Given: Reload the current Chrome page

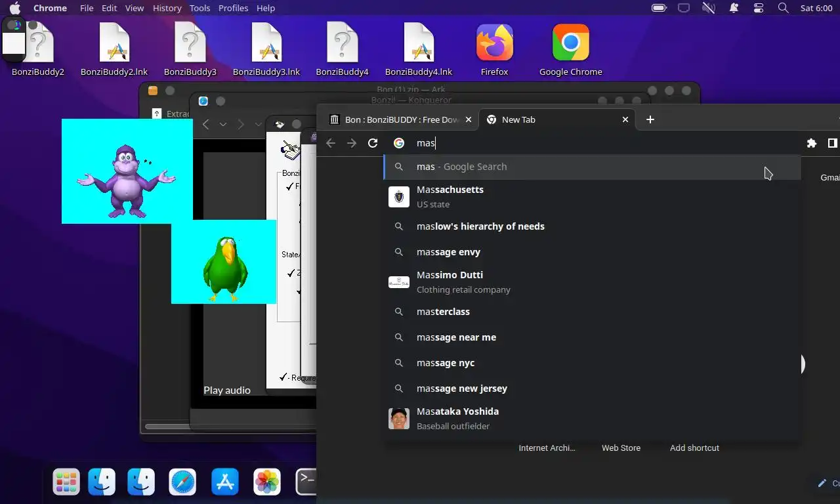Looking at the screenshot, I should click(373, 143).
